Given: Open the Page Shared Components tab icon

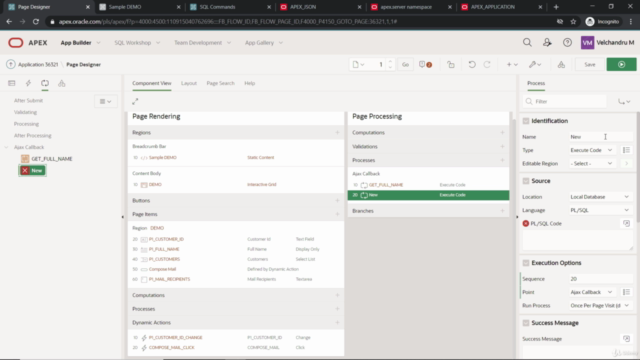Looking at the screenshot, I should coord(62,83).
